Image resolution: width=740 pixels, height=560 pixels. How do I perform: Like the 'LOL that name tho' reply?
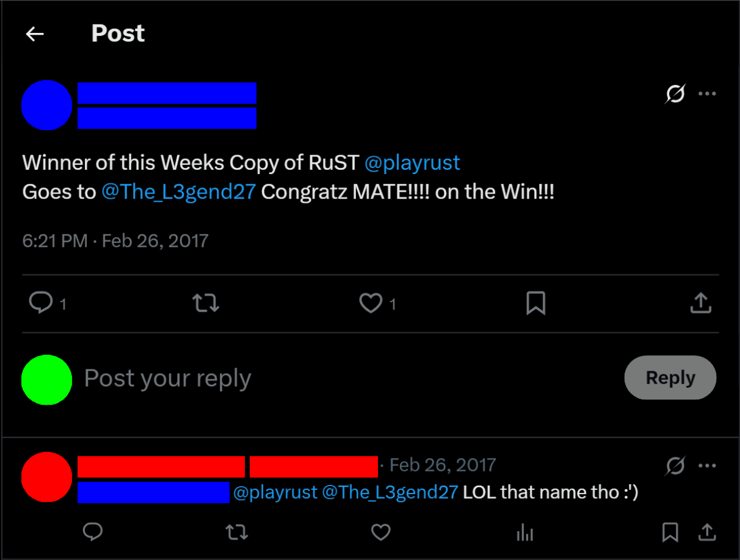point(381,533)
